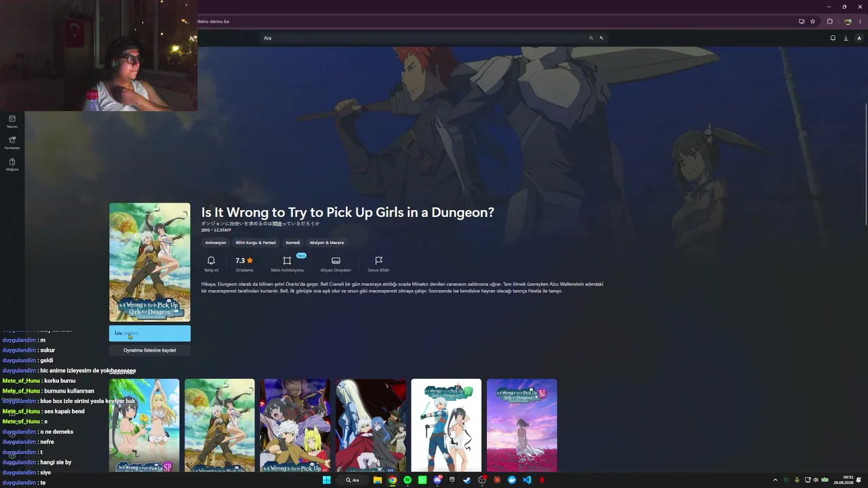Open the browser extensions puzzle icon
Image resolution: width=868 pixels, height=488 pixels.
coord(829,21)
